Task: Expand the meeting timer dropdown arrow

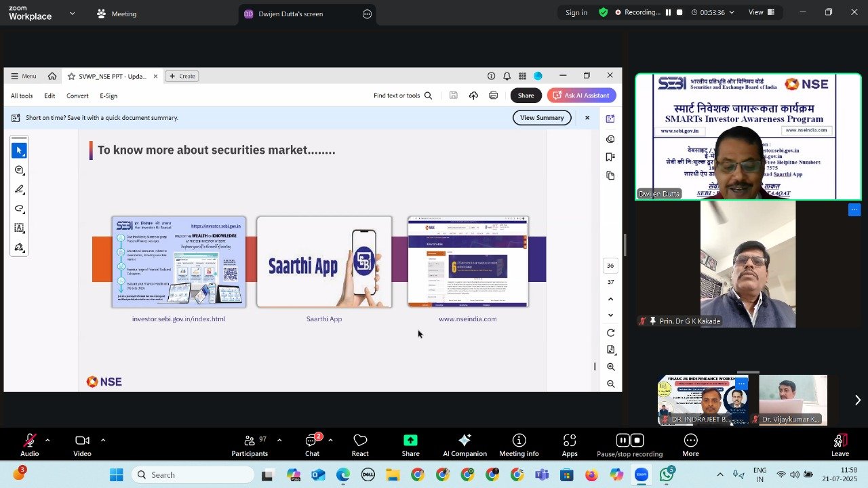Action: click(731, 12)
